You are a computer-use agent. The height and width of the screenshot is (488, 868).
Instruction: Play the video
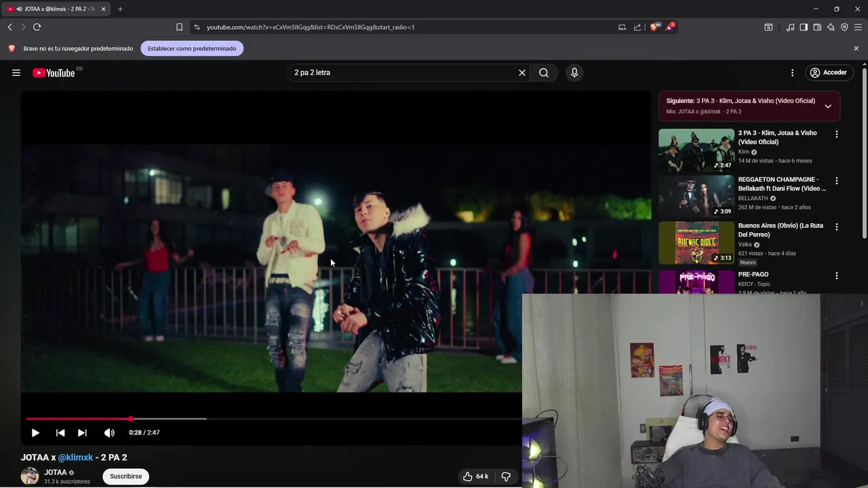pyautogui.click(x=35, y=432)
